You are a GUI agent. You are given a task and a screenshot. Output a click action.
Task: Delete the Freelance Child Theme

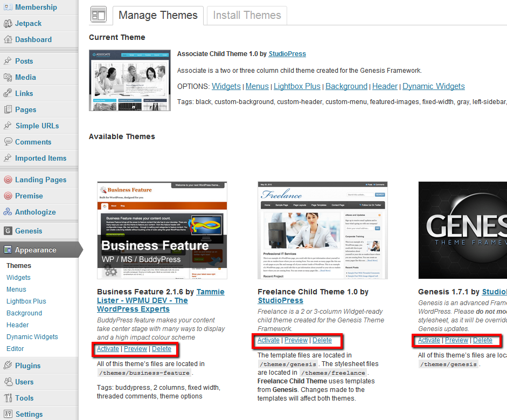[x=322, y=340]
